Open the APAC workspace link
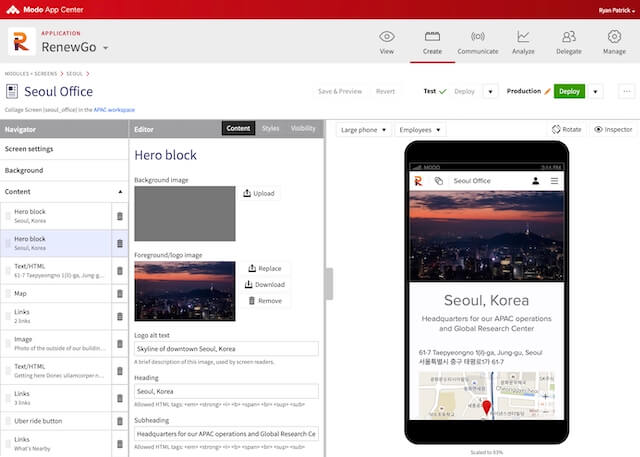Screen dimensions: 640x457 tap(114, 109)
